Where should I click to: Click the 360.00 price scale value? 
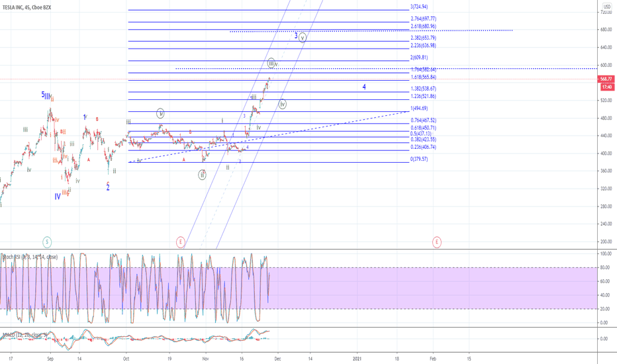click(x=606, y=171)
